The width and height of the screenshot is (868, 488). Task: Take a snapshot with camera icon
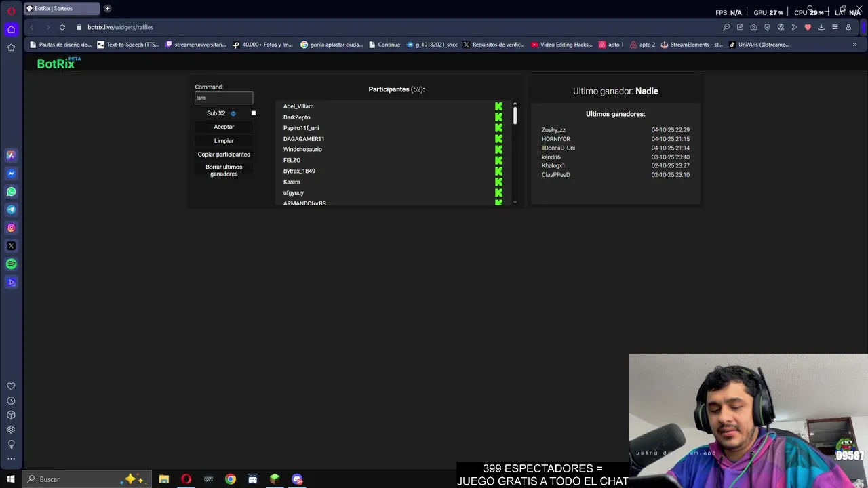pos(753,27)
